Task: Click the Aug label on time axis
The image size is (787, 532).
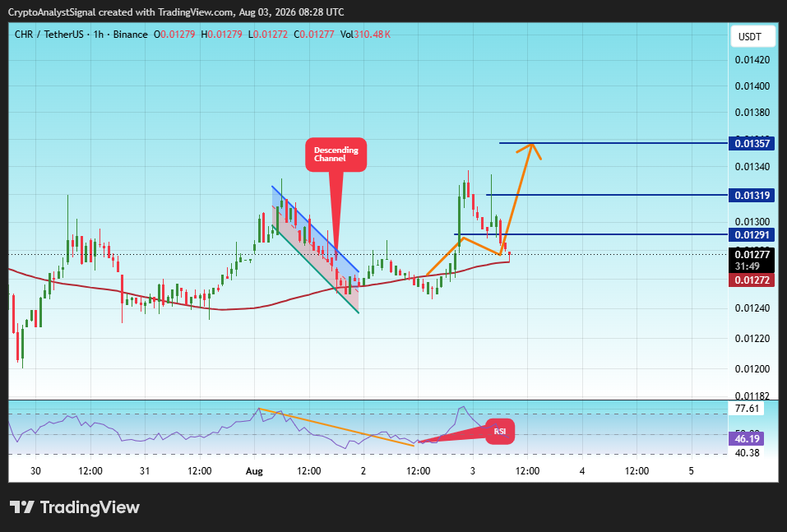Action: click(x=254, y=471)
